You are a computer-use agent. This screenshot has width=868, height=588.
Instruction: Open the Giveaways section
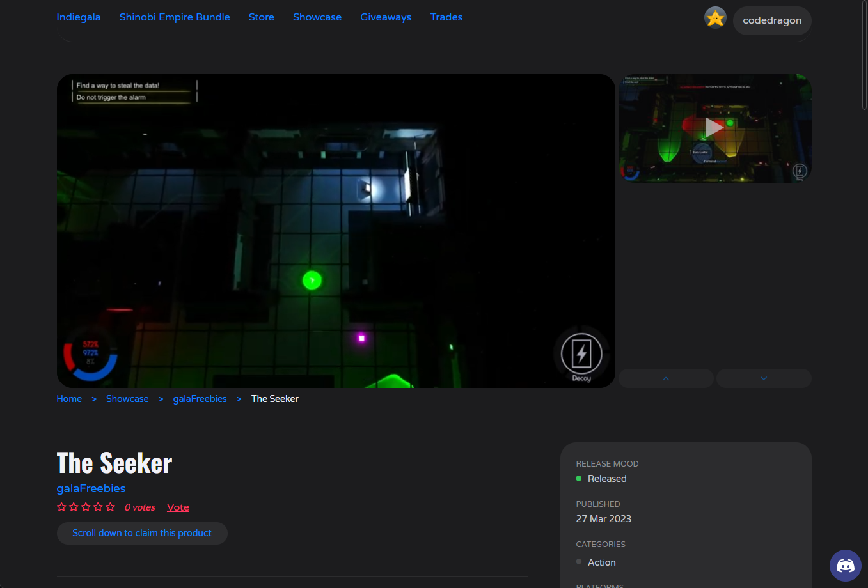(x=386, y=17)
